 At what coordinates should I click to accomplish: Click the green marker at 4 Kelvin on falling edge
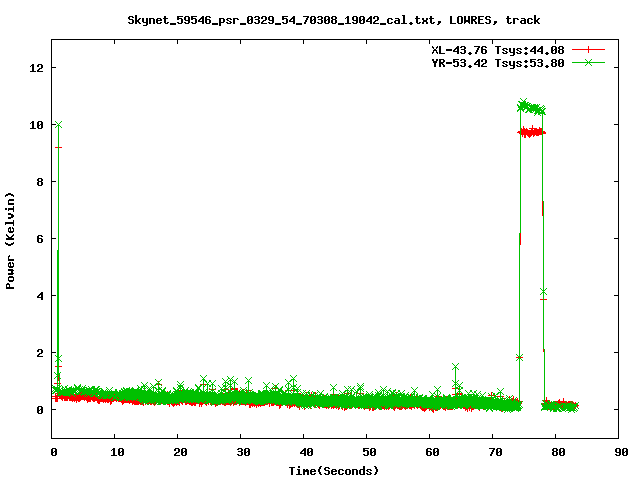point(543,292)
